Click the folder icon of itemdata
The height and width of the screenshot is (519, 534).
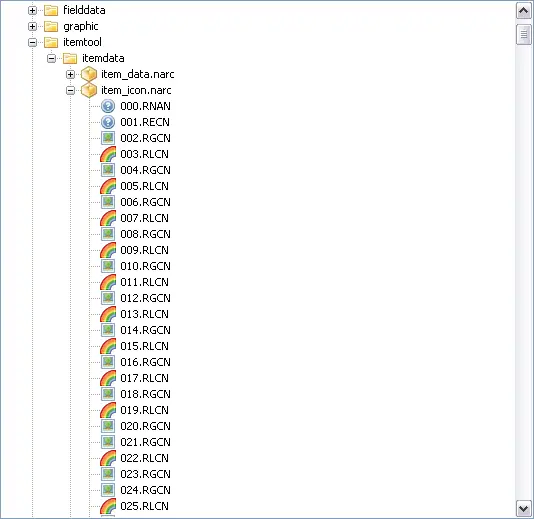tap(70, 58)
